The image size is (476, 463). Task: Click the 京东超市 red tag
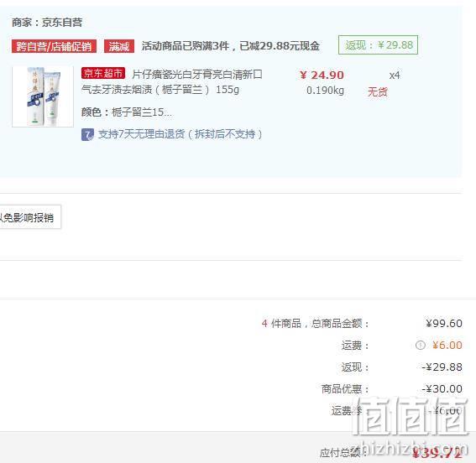[103, 73]
